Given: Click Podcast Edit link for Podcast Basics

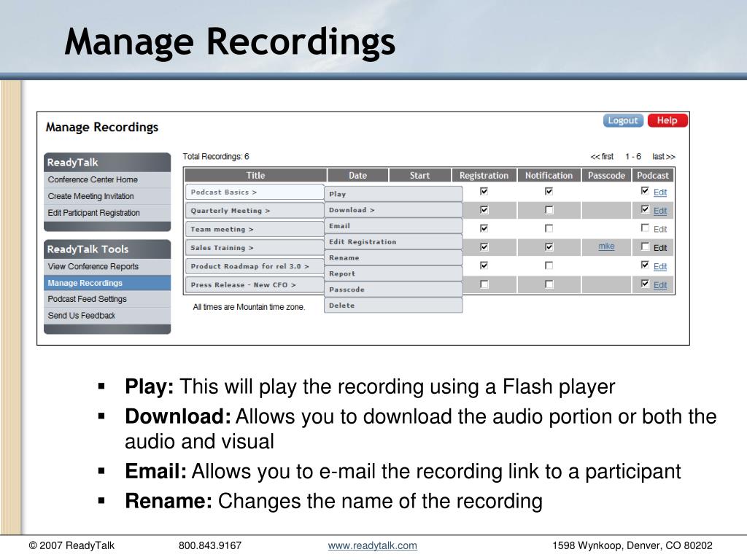Looking at the screenshot, I should click(x=660, y=192).
